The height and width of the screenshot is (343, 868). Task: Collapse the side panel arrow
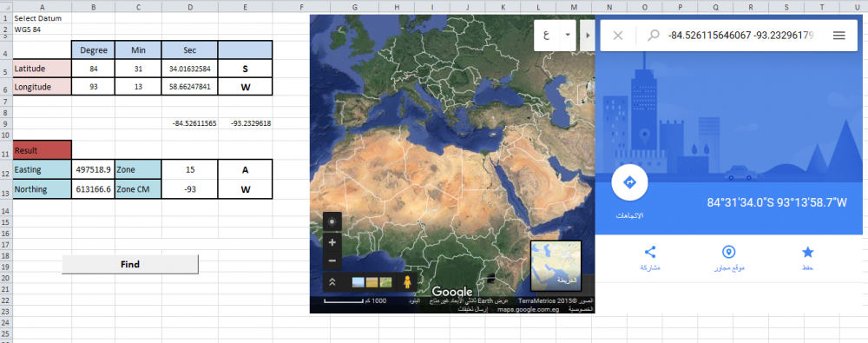(x=588, y=35)
